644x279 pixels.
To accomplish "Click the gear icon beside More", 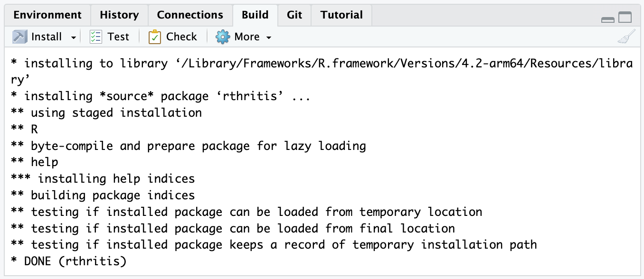I will (x=223, y=37).
